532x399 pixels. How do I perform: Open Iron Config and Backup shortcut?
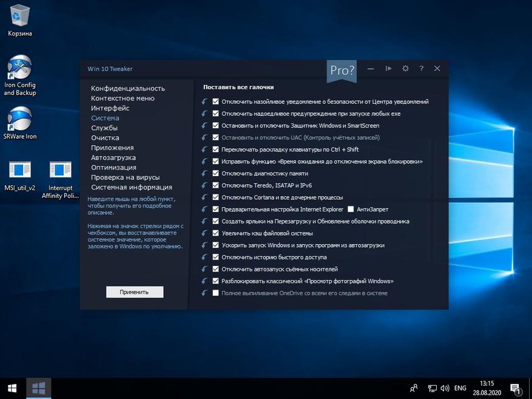point(19,75)
